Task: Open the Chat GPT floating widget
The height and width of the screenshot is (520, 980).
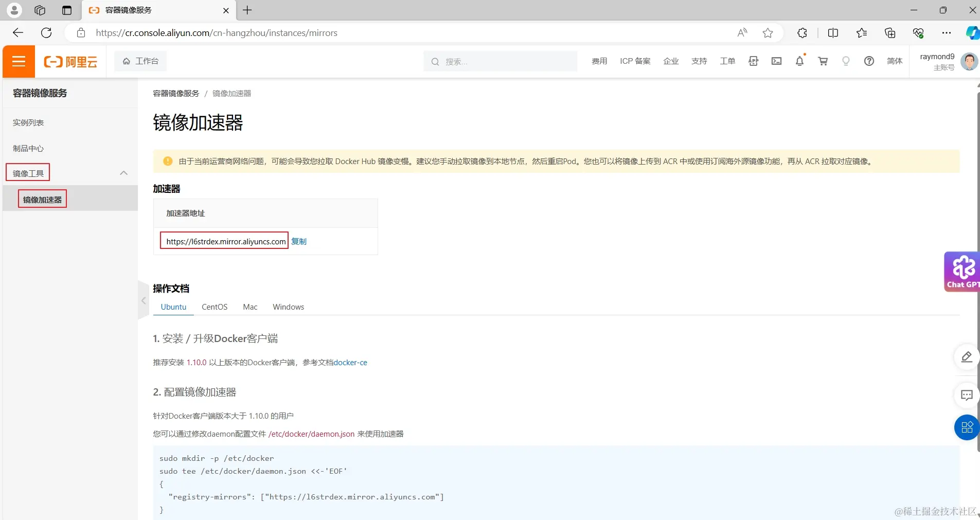Action: (x=963, y=272)
